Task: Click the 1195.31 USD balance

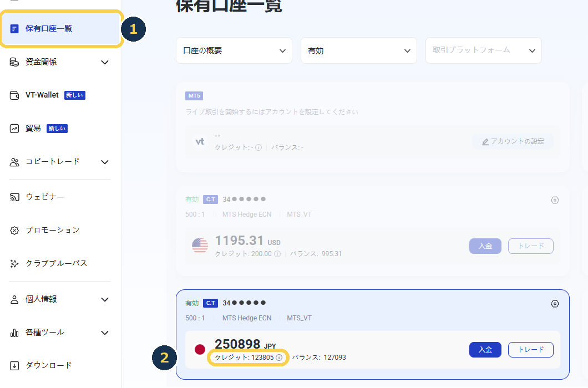Action: 247,241
